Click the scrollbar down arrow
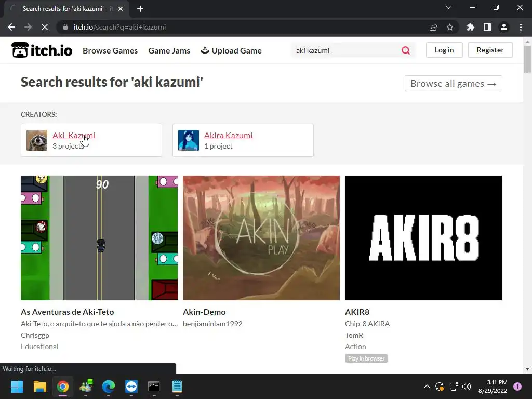The width and height of the screenshot is (532, 399). click(527, 369)
